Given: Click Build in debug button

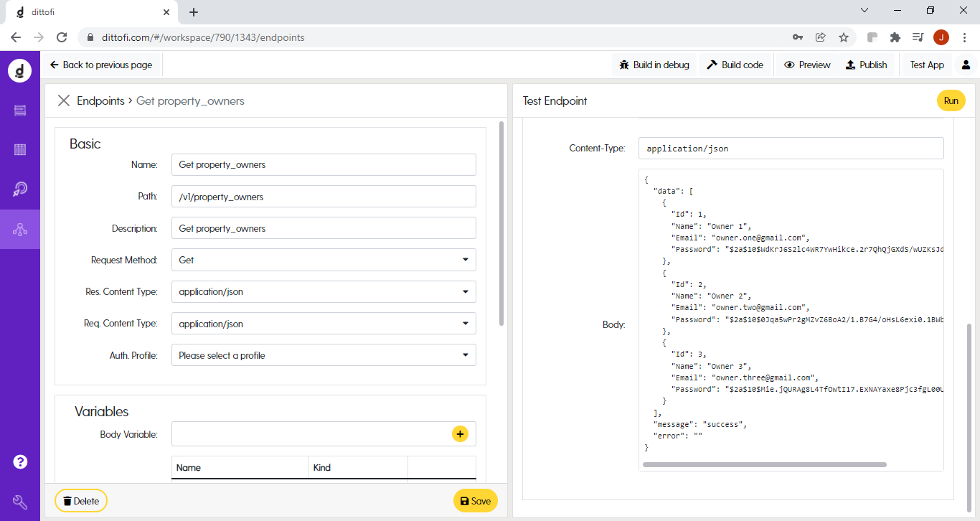Looking at the screenshot, I should coord(654,65).
